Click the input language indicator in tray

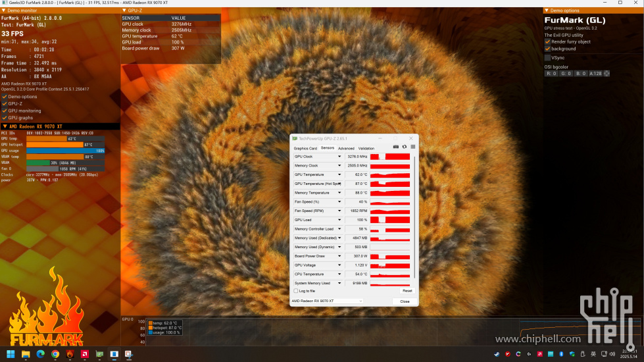coord(593,354)
